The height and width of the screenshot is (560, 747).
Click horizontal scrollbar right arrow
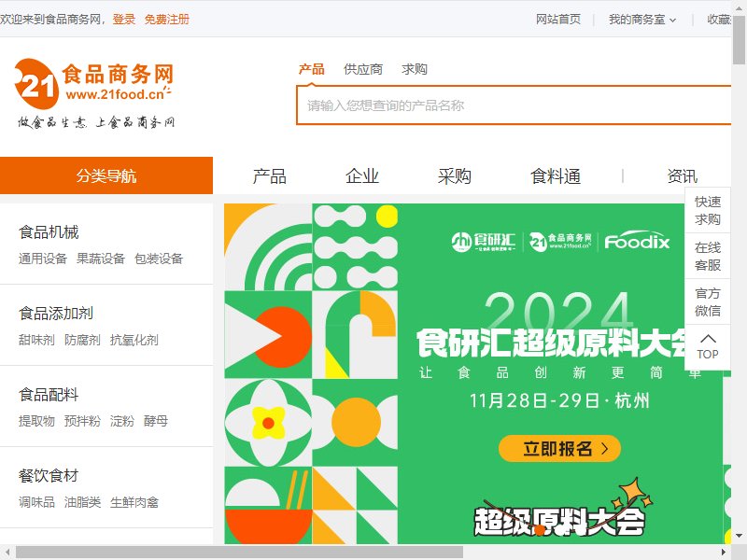[x=723, y=553]
